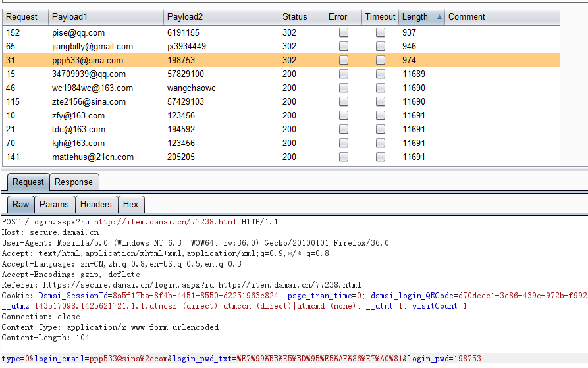The height and width of the screenshot is (368, 588).
Task: Open the Params tab
Action: coord(55,205)
